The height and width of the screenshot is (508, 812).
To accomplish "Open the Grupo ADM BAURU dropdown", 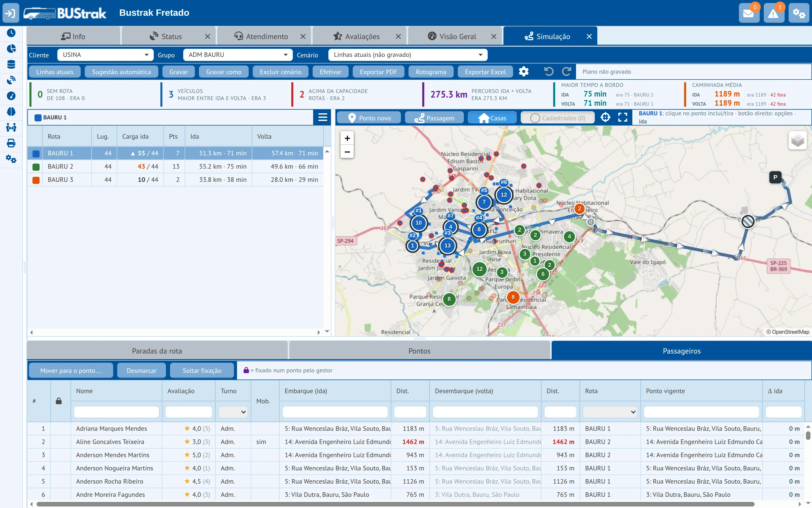I will (238, 55).
